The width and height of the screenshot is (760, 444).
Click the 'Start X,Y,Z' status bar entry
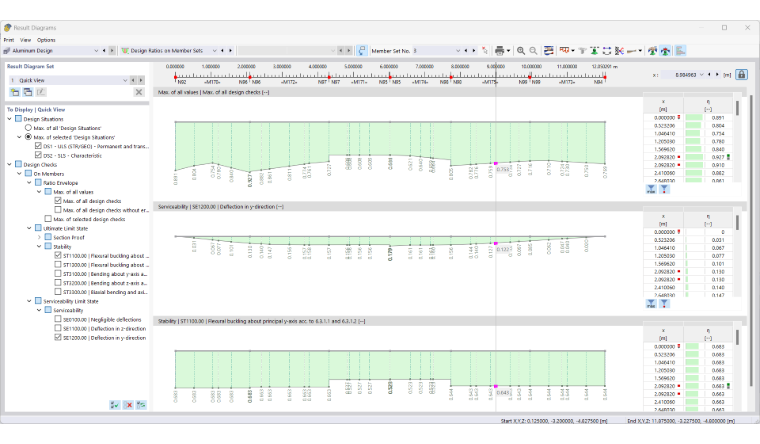554,421
